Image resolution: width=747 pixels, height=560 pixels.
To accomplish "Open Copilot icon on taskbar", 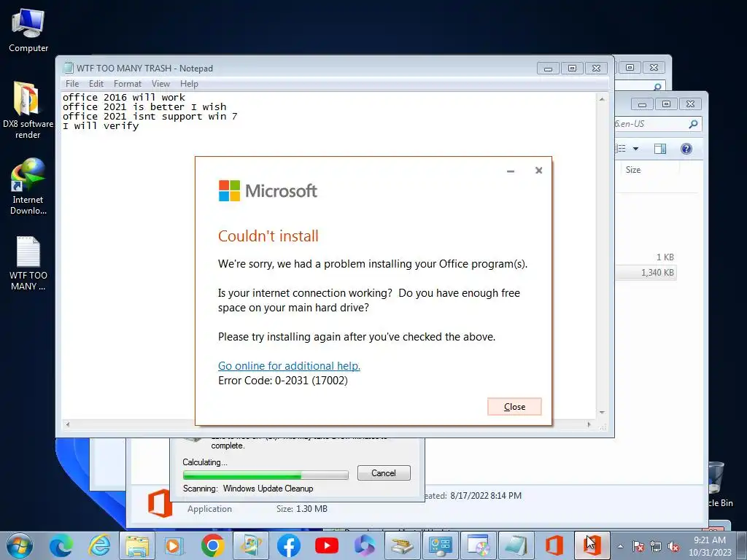I will pyautogui.click(x=365, y=545).
